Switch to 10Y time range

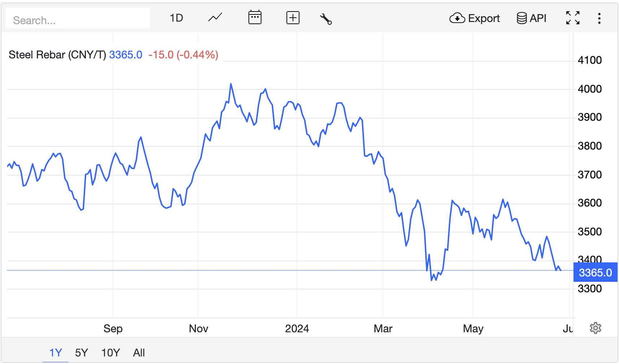click(x=110, y=352)
